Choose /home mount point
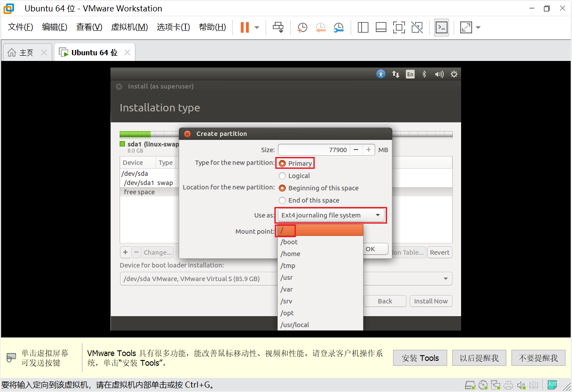572x392 pixels. pos(320,254)
